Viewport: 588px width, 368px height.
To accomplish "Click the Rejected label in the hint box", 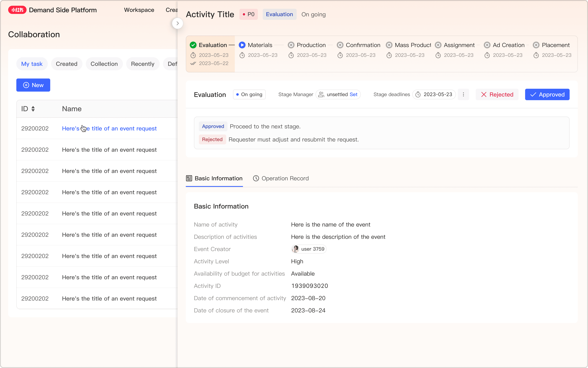I will tap(212, 139).
